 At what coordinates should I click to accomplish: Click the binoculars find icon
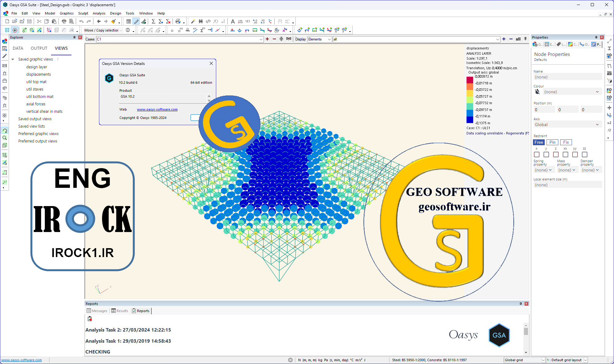pyautogui.click(x=200, y=21)
